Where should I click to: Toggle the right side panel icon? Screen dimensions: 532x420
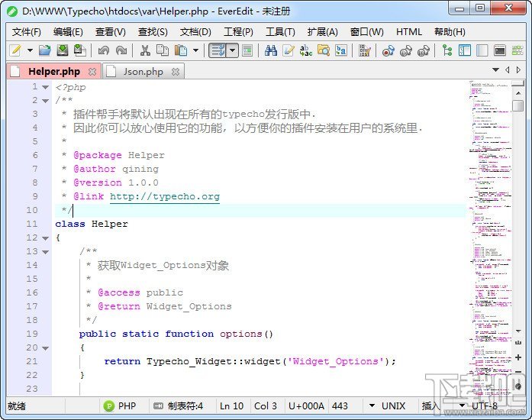tap(482, 50)
